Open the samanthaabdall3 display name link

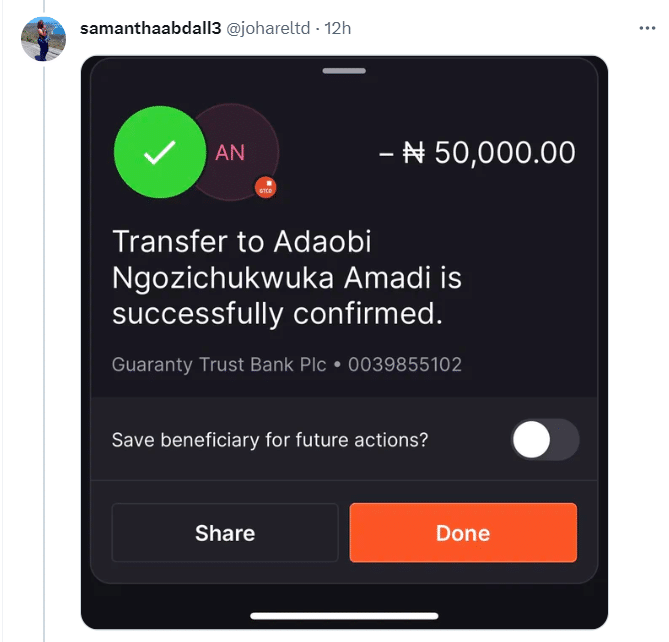pos(149,28)
